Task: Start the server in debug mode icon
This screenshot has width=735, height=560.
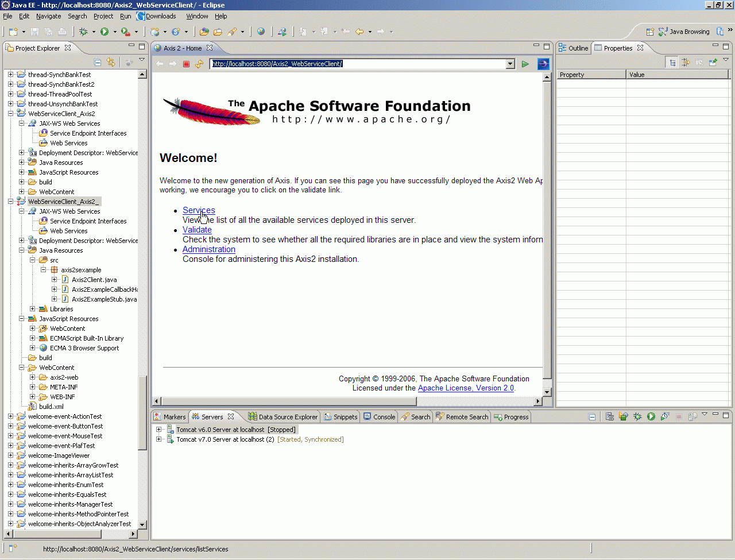Action: 637,416
